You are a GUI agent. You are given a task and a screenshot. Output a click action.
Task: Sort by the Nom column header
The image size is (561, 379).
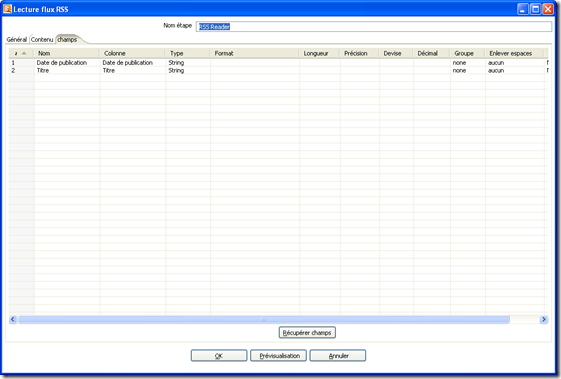click(67, 53)
